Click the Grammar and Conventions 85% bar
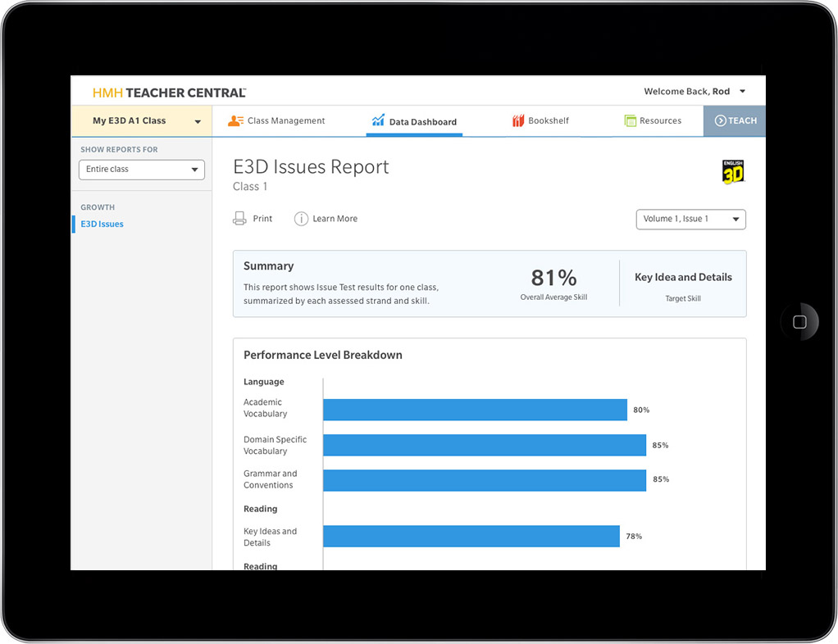The height and width of the screenshot is (644, 838). [x=485, y=480]
